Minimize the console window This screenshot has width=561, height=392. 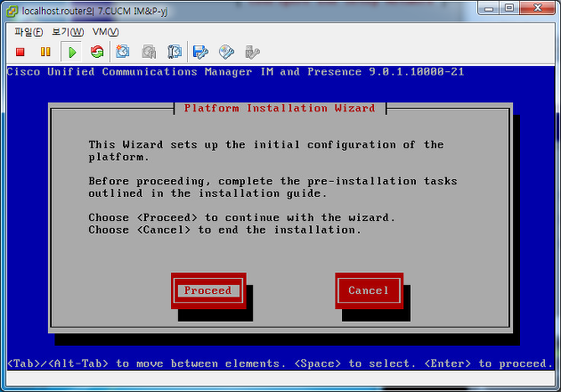[488, 9]
